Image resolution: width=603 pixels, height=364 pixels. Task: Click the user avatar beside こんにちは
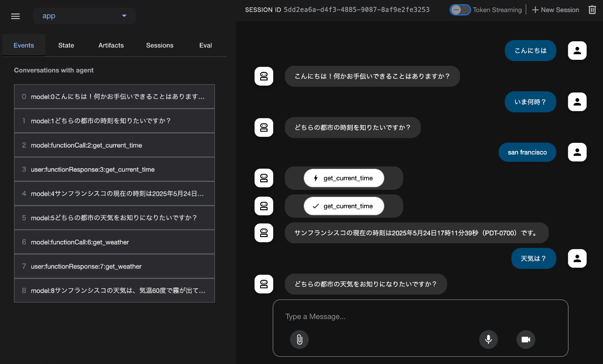pos(578,51)
